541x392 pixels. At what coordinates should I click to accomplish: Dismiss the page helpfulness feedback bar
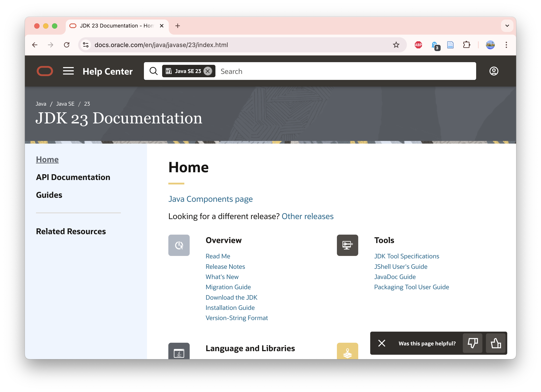click(381, 343)
